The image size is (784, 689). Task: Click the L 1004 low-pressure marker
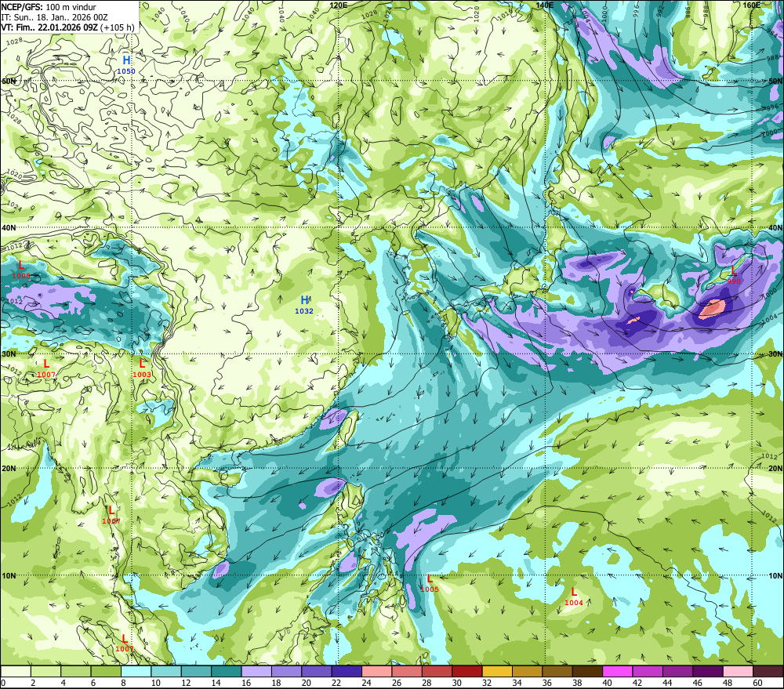[x=574, y=597]
